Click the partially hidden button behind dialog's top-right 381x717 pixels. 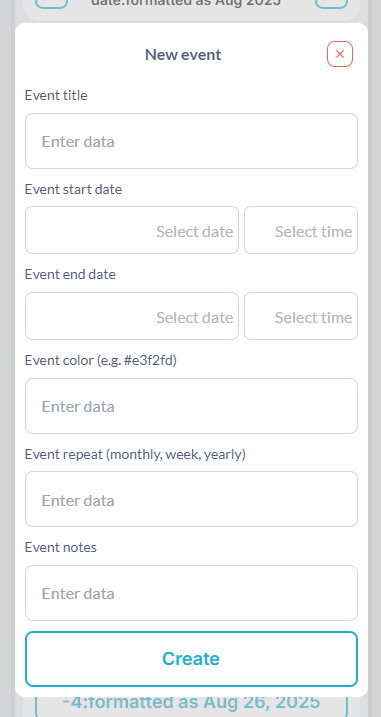pos(331,4)
